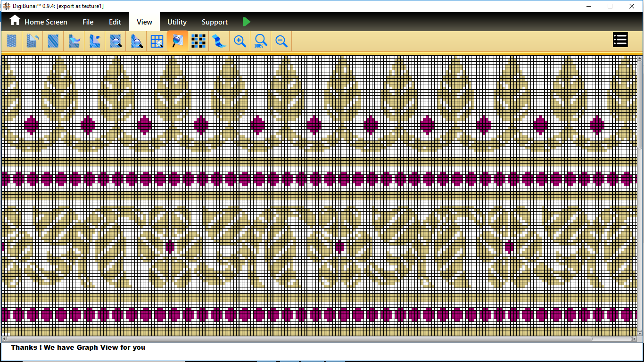This screenshot has width=644, height=362.
Task: Select the grid with magnifier view icon
Action: tap(157, 41)
